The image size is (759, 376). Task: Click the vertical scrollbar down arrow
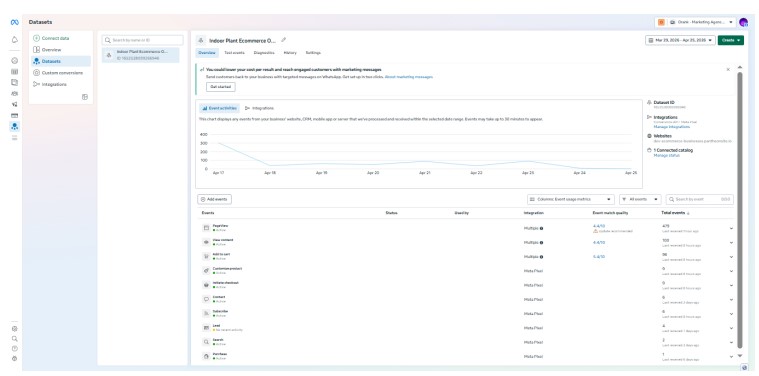click(740, 356)
